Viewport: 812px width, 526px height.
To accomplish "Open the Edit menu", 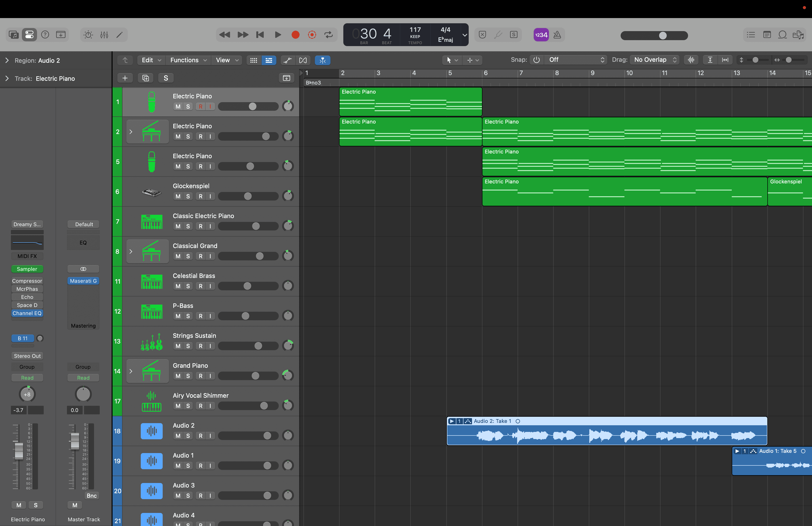I will [x=151, y=60].
